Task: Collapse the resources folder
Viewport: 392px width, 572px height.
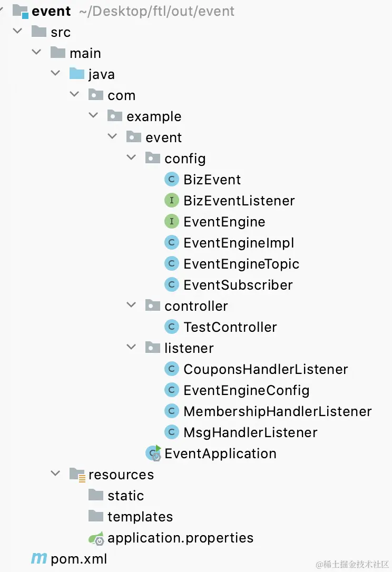Action: click(x=55, y=474)
